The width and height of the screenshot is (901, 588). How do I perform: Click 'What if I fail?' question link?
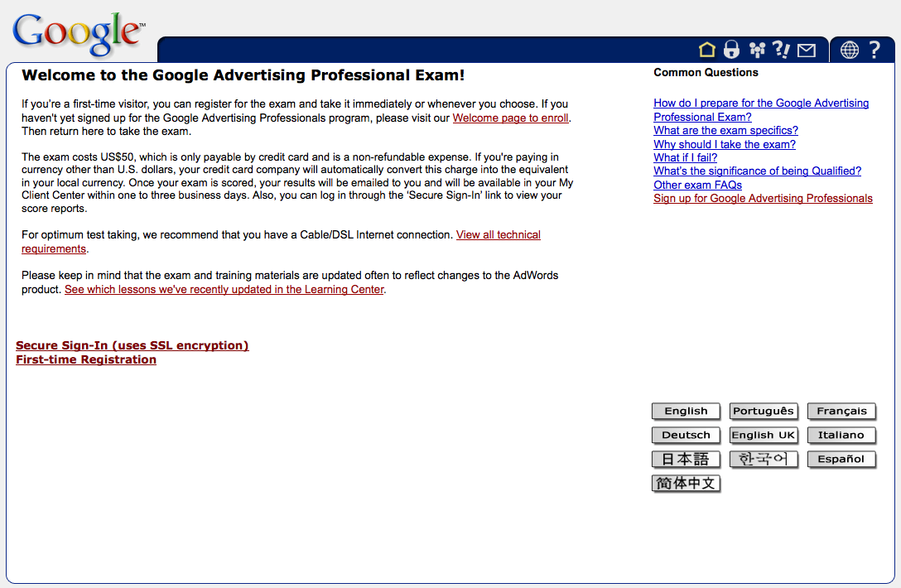pos(686,157)
